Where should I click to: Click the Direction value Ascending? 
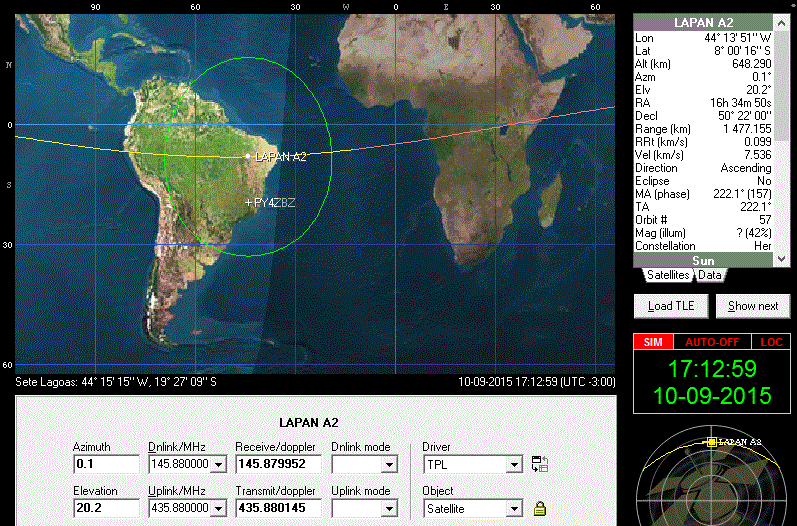pyautogui.click(x=746, y=168)
